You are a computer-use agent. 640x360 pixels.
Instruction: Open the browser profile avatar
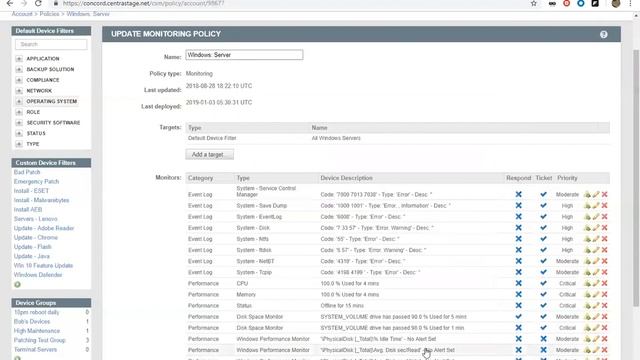point(616,3)
